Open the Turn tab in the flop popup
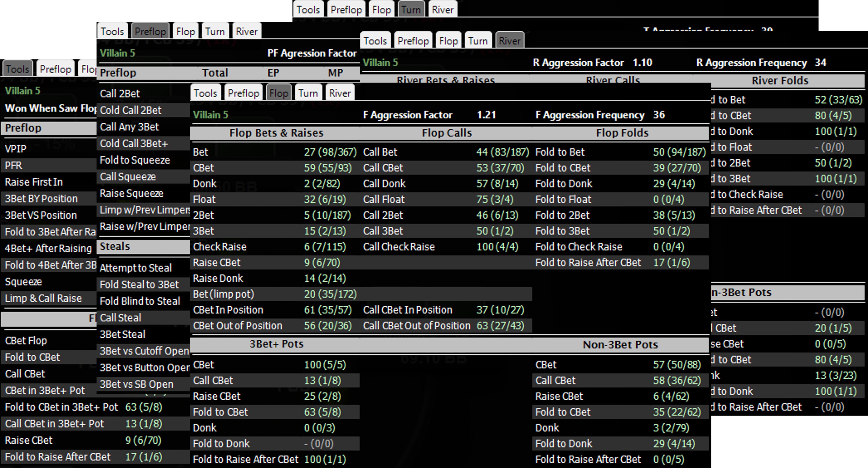 [308, 93]
